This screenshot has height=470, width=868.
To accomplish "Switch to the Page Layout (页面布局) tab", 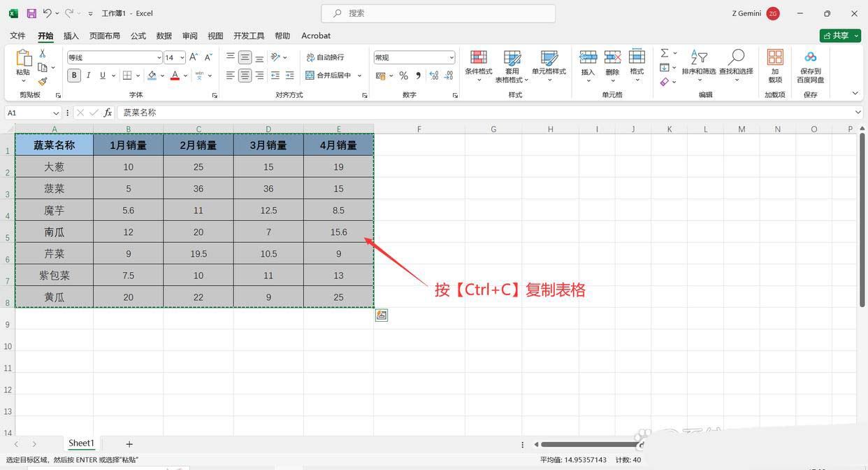I will (x=105, y=36).
